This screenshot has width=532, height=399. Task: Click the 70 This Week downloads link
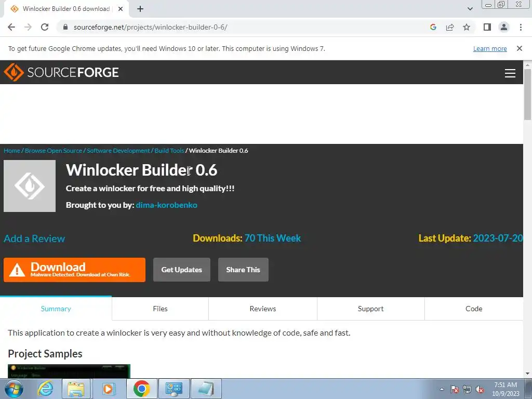(x=272, y=238)
